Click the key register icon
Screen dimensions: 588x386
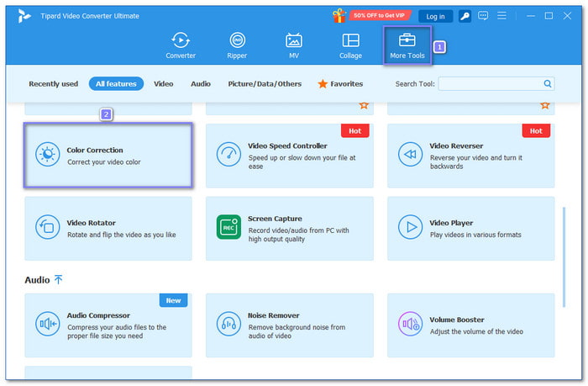pos(465,16)
